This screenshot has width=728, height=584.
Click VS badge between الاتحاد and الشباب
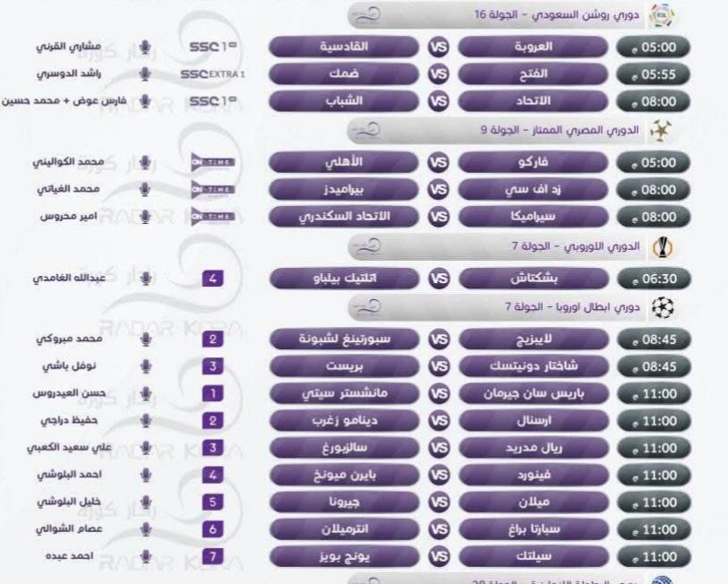tap(439, 101)
